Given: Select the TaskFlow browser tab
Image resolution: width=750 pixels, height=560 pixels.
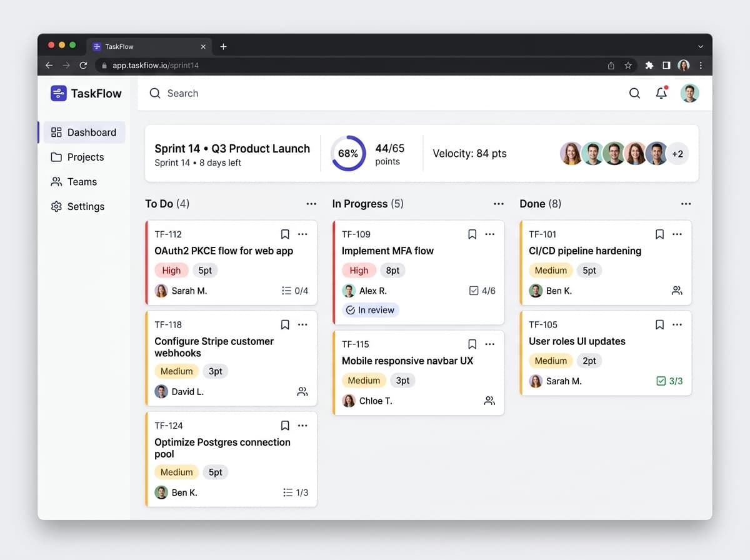Looking at the screenshot, I should (149, 46).
